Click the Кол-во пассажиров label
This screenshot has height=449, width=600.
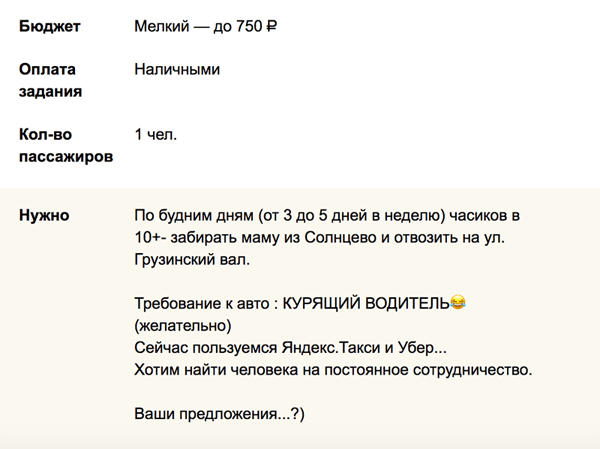point(66,145)
